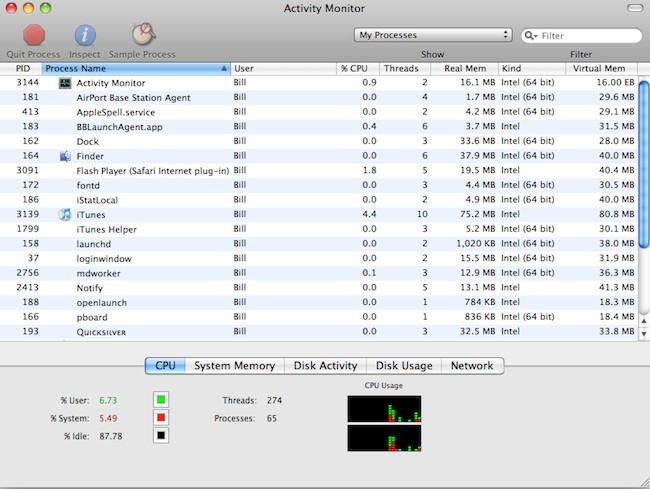
Task: Open the My Processes dropdown
Action: (x=433, y=35)
